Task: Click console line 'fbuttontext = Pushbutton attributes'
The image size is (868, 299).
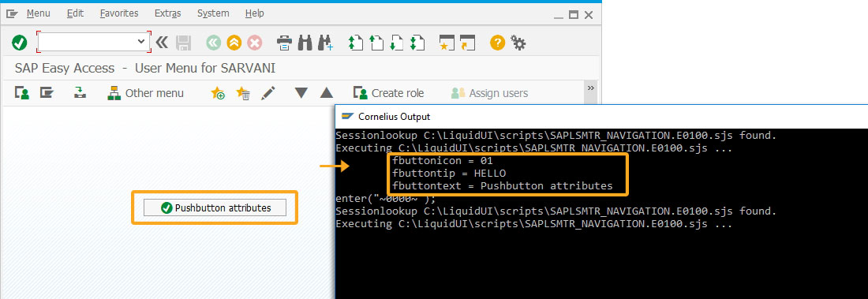Action: tap(502, 186)
